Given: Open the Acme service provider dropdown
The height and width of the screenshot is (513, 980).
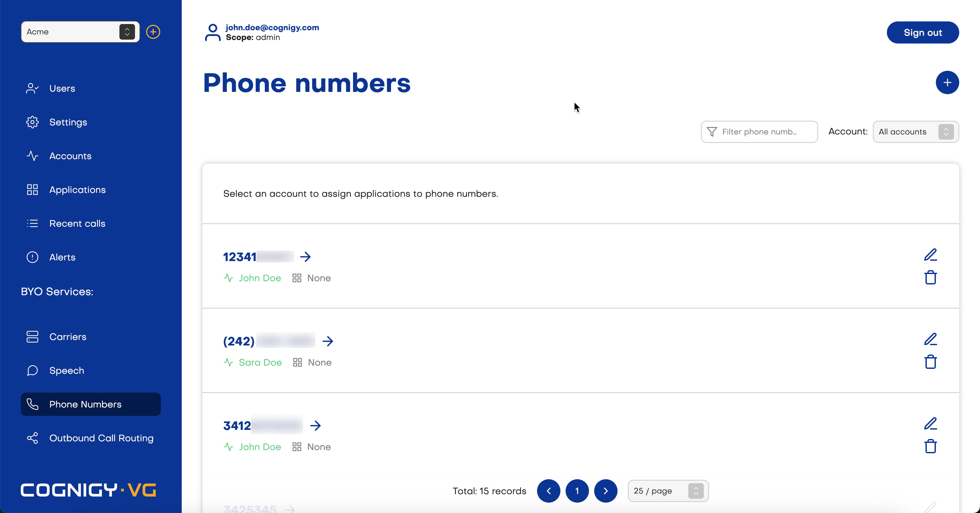Looking at the screenshot, I should (80, 32).
